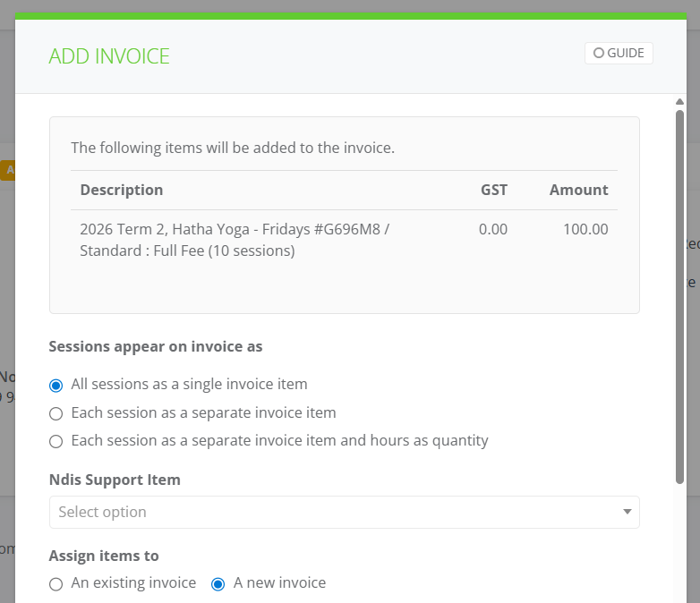Click the ADD INVOICE dialog title
This screenshot has height=603, width=700.
tap(109, 56)
